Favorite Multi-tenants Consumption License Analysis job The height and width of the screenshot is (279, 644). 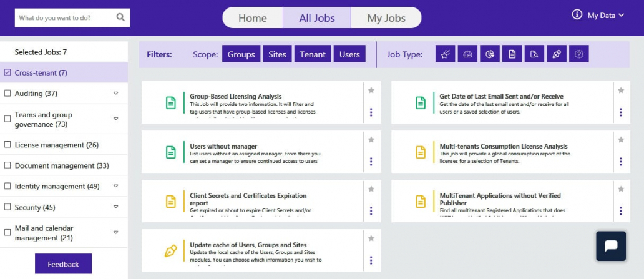tap(620, 140)
